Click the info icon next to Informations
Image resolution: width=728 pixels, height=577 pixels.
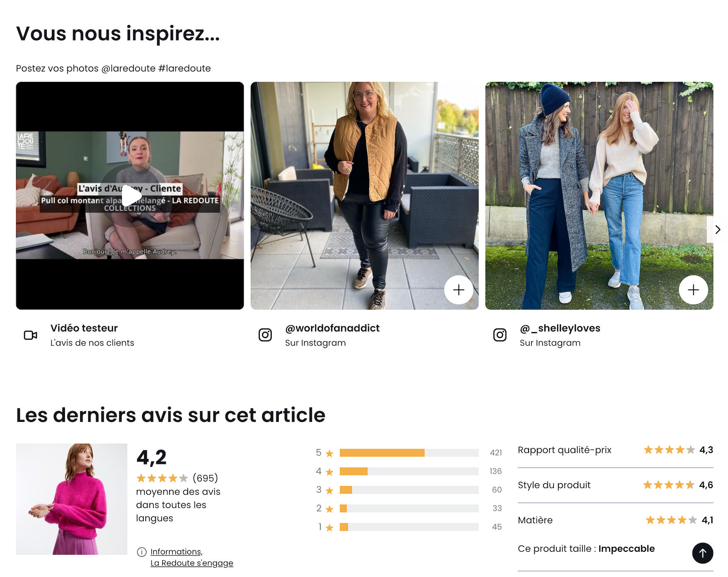tap(141, 552)
